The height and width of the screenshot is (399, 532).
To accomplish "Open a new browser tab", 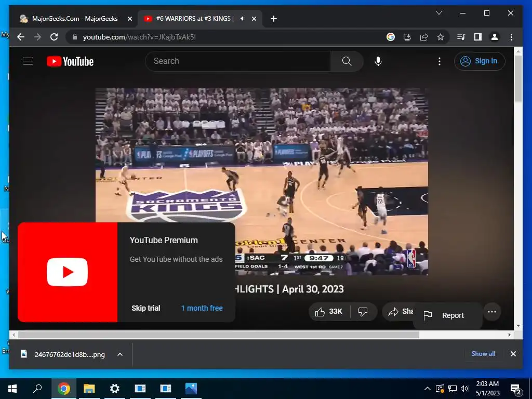I will (x=274, y=19).
